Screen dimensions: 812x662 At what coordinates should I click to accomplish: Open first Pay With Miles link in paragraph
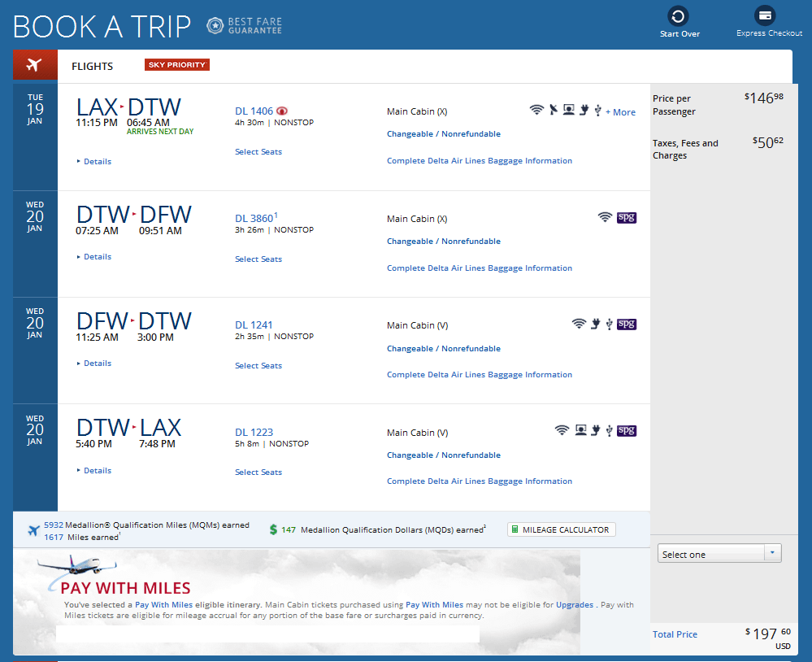pyautogui.click(x=163, y=605)
